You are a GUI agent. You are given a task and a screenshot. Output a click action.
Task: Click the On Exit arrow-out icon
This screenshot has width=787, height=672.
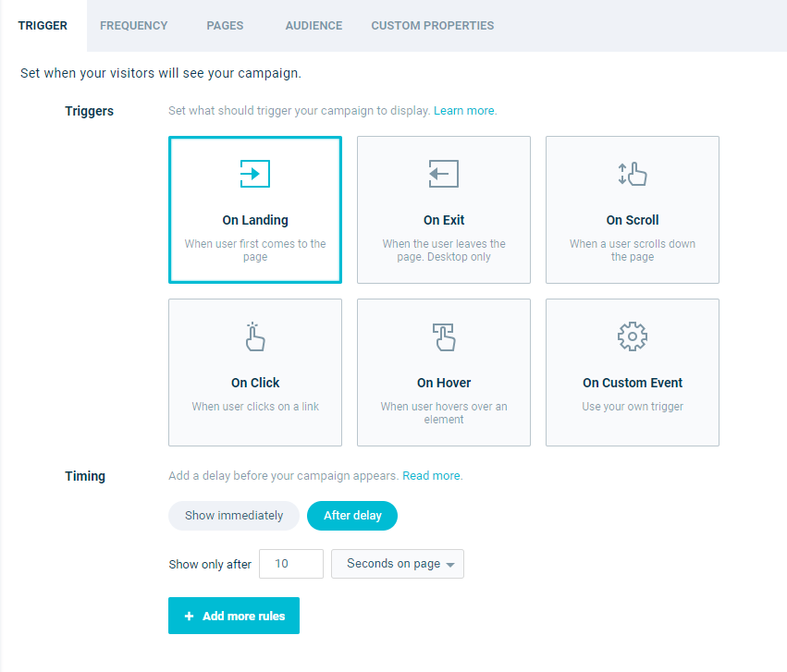tap(444, 174)
